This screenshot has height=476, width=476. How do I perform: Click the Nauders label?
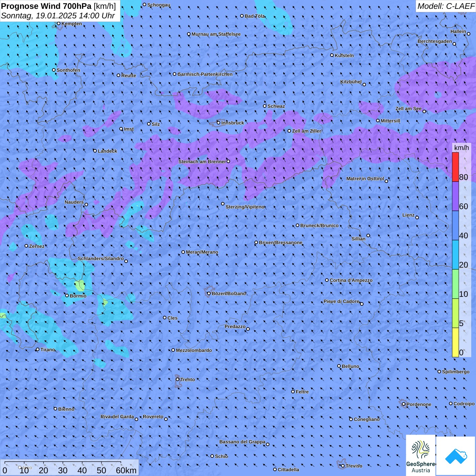[74, 202]
